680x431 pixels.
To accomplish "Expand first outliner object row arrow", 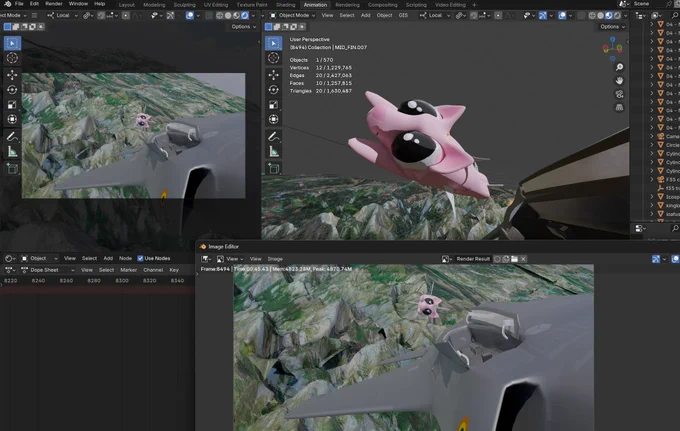I will pyautogui.click(x=652, y=24).
